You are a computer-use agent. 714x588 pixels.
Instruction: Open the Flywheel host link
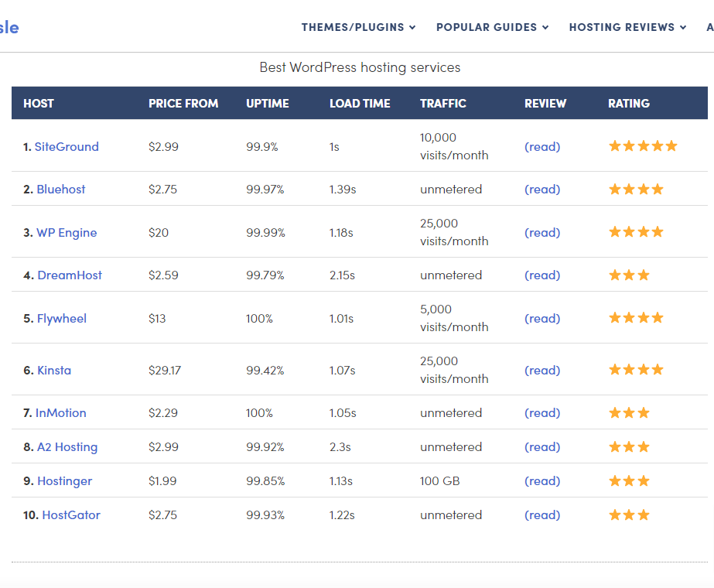point(61,319)
